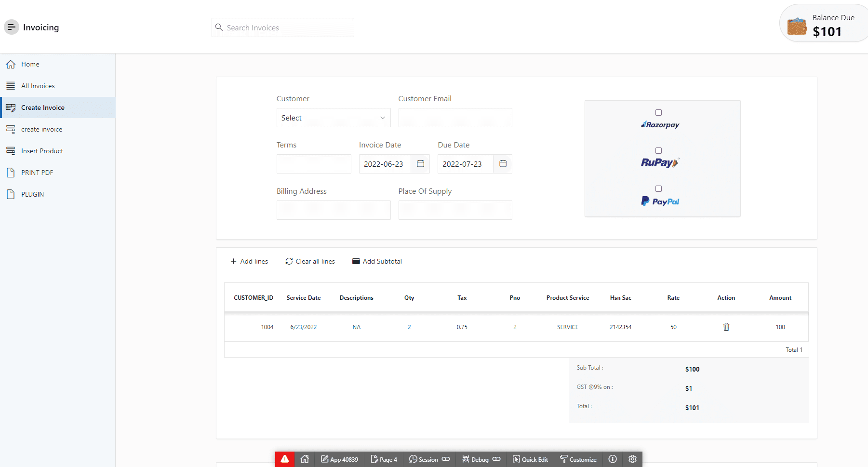Open the Invoice Date calendar picker
The width and height of the screenshot is (868, 467).
click(420, 164)
